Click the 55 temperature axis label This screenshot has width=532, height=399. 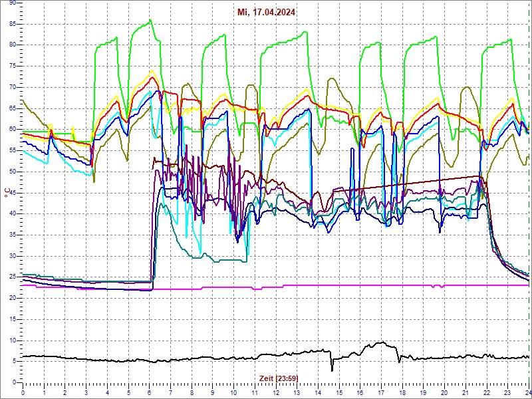[12, 151]
